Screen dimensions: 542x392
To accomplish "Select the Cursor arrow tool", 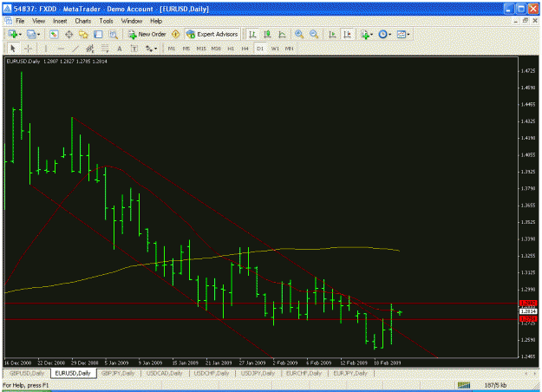I will [13, 49].
